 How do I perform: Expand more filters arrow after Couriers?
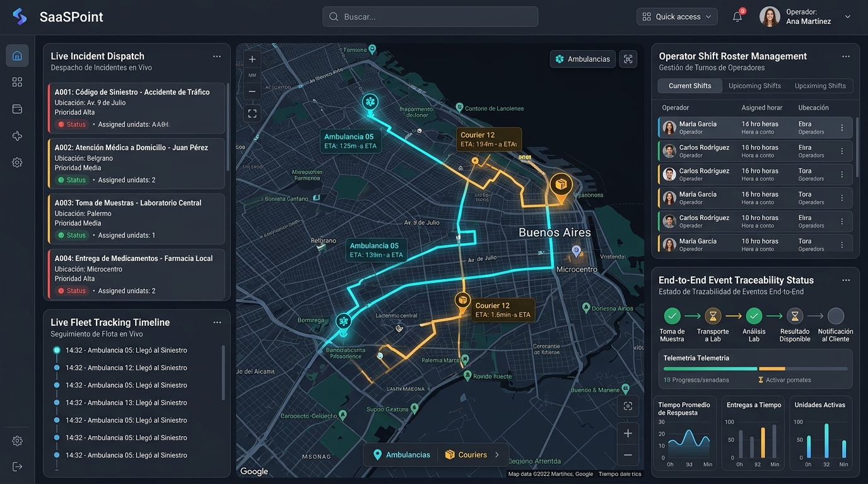click(x=497, y=454)
